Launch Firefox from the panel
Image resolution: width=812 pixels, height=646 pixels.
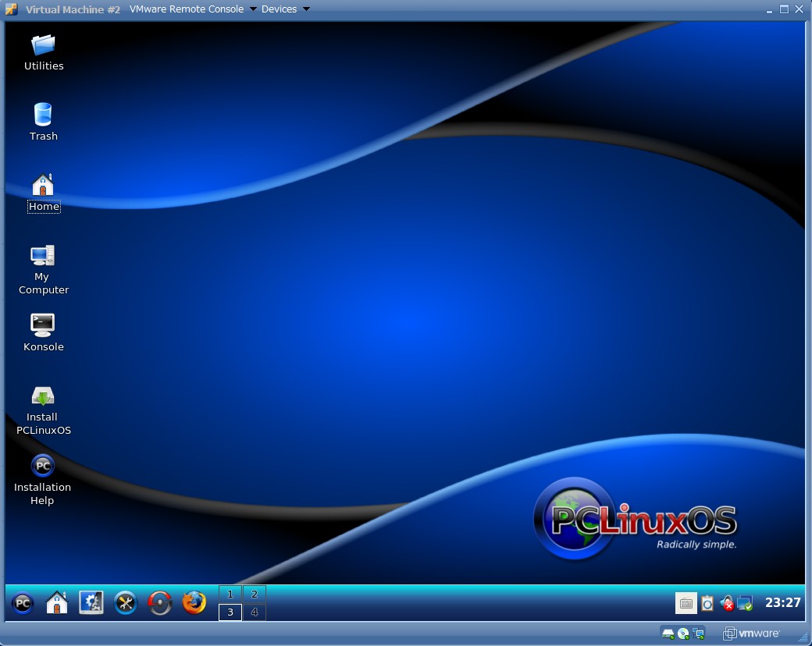194,603
